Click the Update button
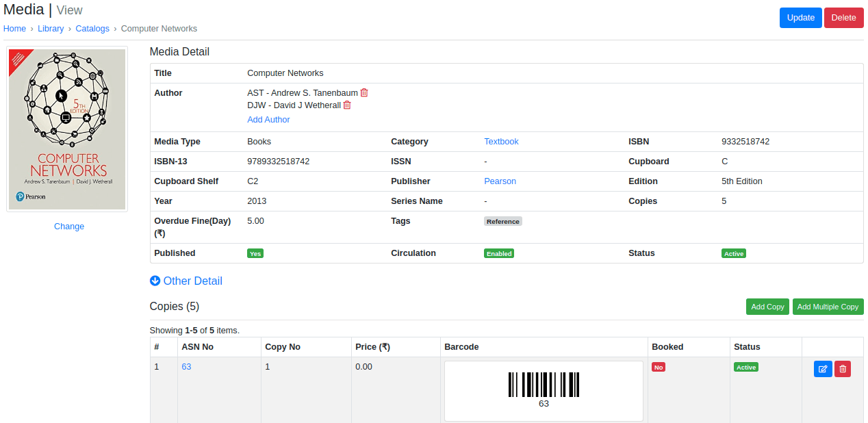 point(800,18)
